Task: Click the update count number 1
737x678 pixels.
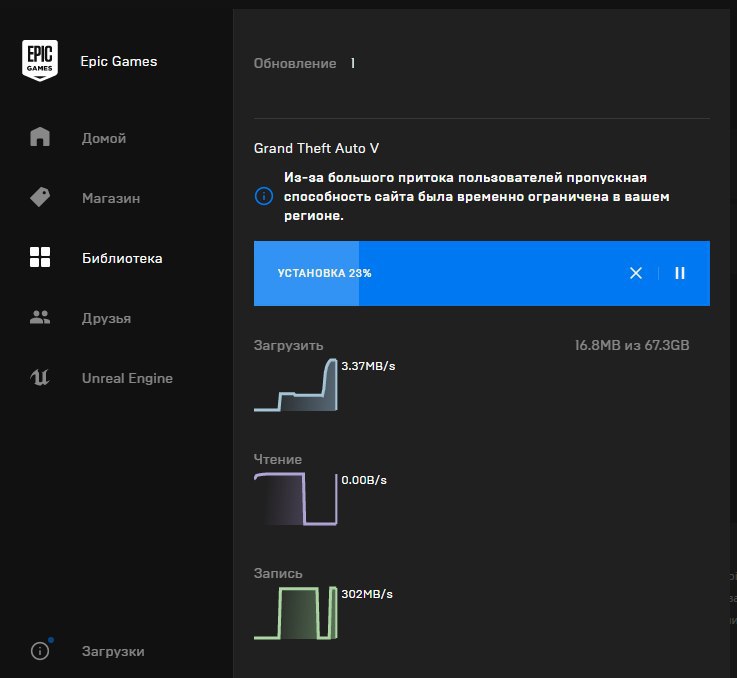Action: point(353,63)
